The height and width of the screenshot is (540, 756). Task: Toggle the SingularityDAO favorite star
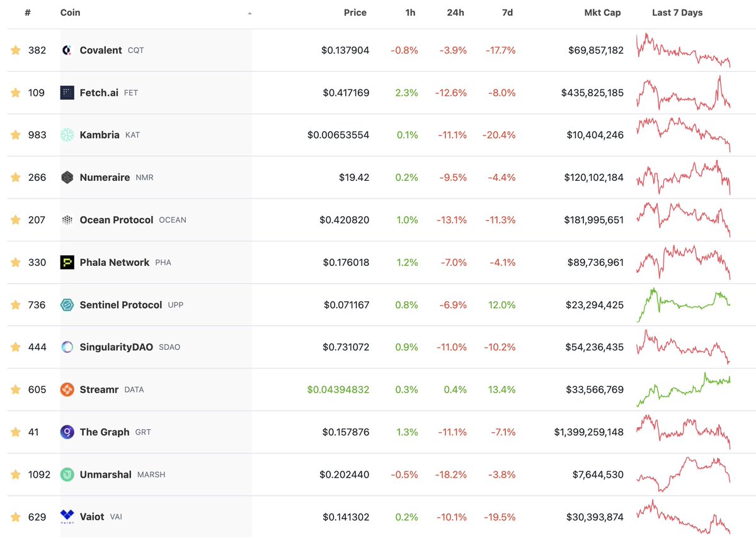pos(16,347)
